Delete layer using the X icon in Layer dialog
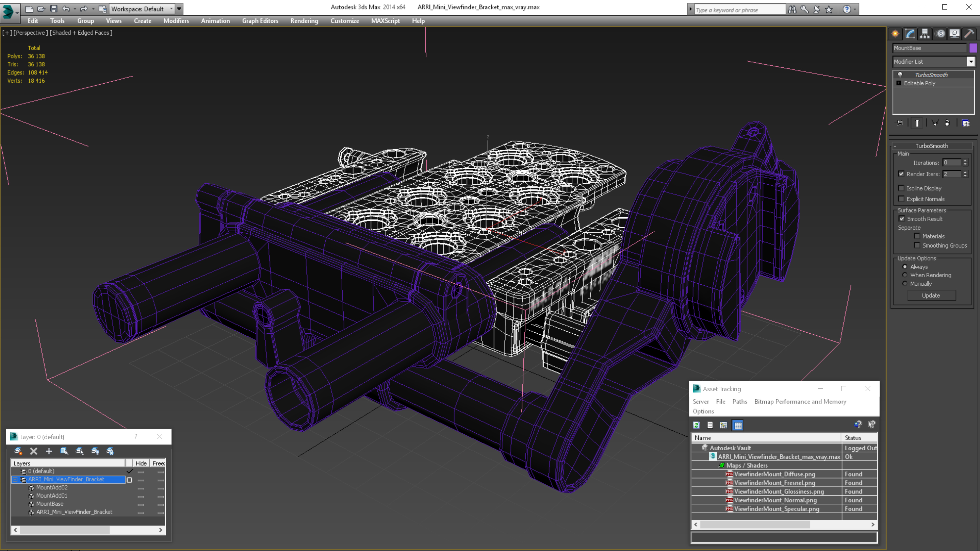The height and width of the screenshot is (551, 980). (33, 451)
